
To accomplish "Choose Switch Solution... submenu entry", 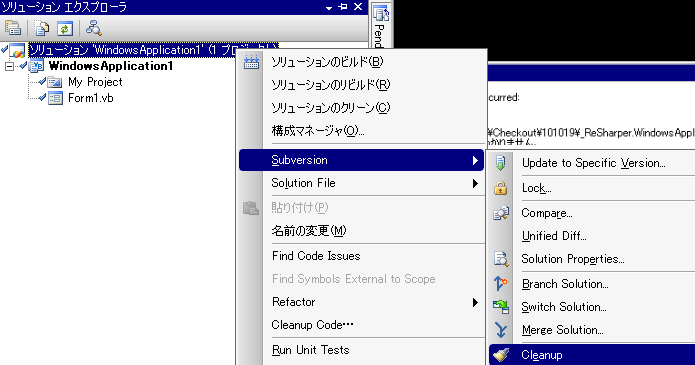I will click(x=592, y=307).
